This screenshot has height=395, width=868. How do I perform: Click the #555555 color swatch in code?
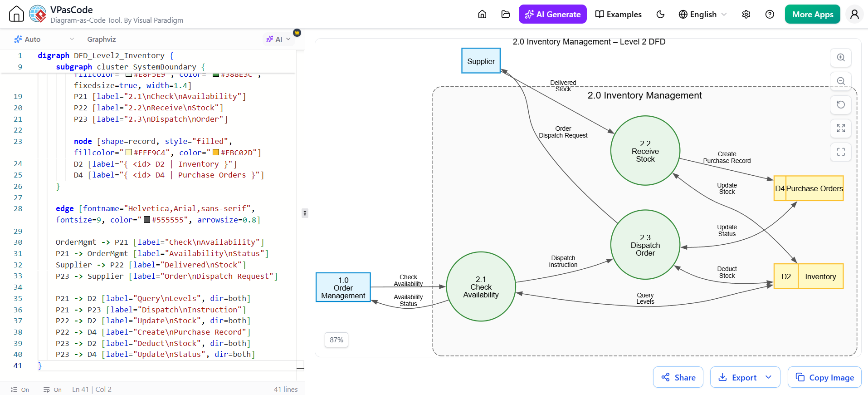[x=147, y=220]
